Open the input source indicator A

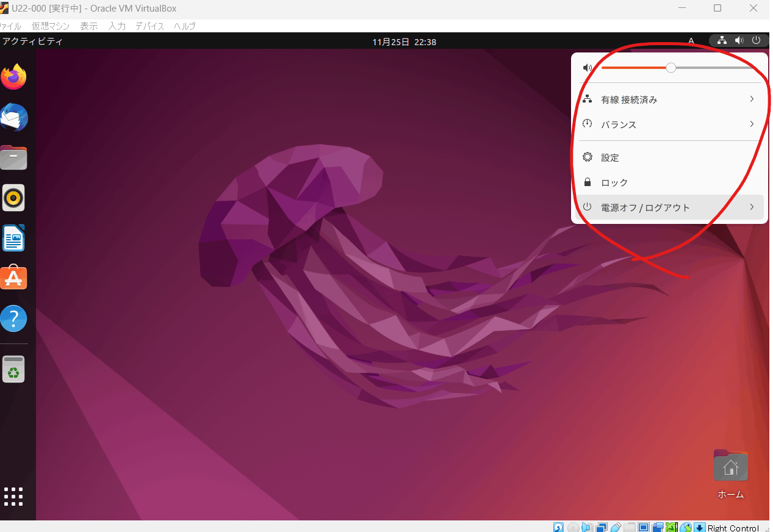691,41
